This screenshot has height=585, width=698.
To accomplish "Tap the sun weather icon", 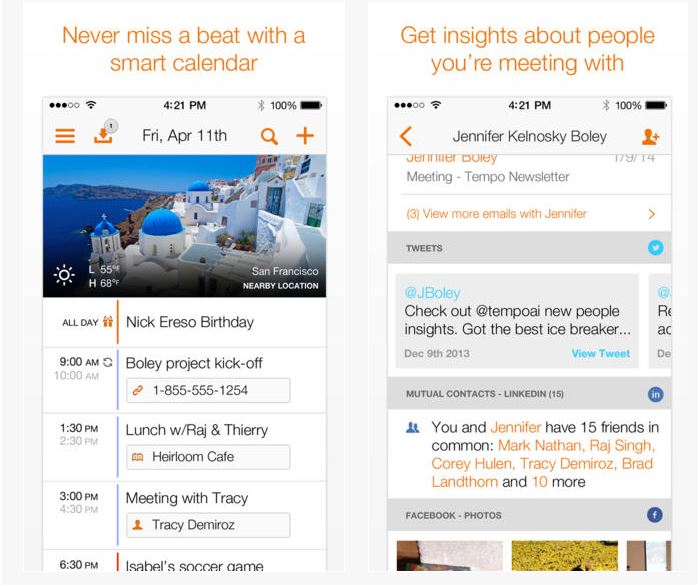I will [x=64, y=275].
